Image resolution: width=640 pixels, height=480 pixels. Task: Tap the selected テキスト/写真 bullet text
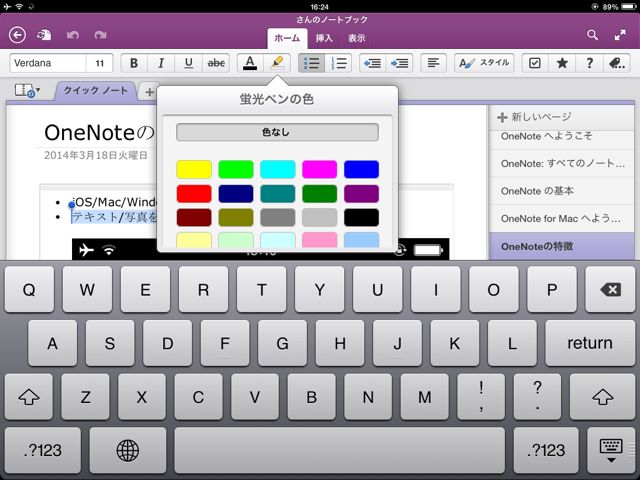point(114,217)
